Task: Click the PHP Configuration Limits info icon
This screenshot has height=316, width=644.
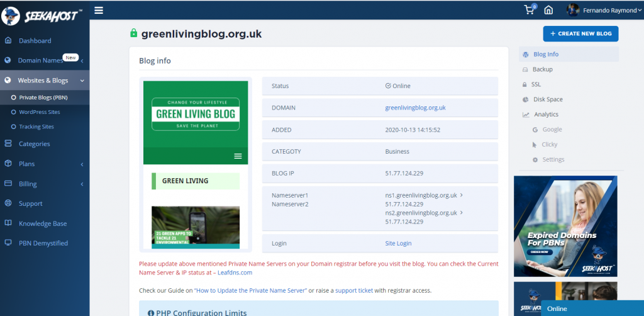Action: coord(151,313)
